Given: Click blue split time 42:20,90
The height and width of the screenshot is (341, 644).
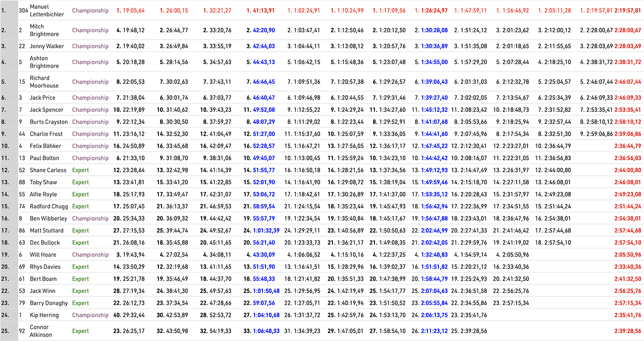Looking at the screenshot, I should [264, 31].
